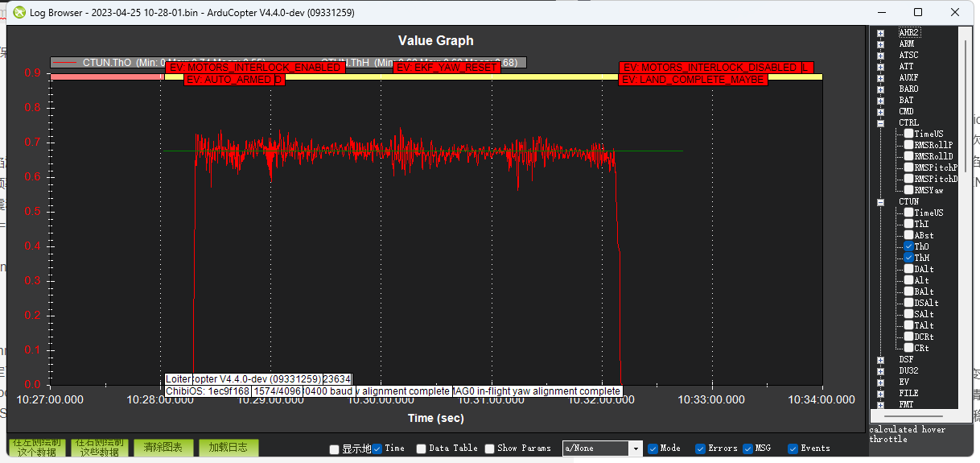Viewport: 980px width, 463px height.
Task: Check the SAlt field checkbox
Action: point(908,314)
